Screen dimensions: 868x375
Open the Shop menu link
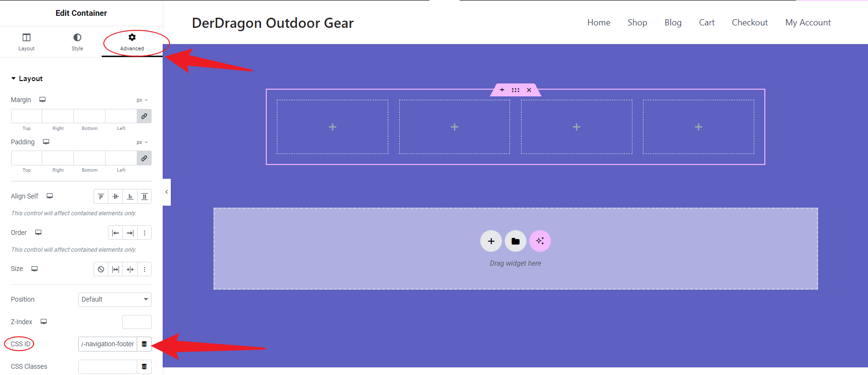[637, 23]
